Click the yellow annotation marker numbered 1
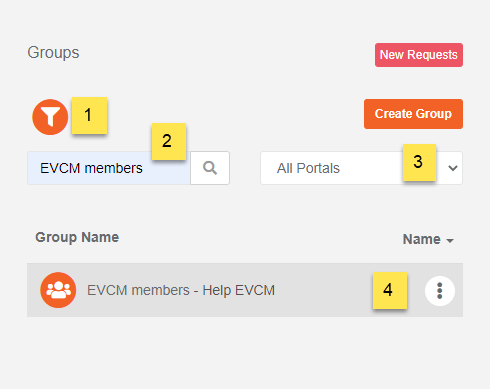The width and height of the screenshot is (490, 389). pyautogui.click(x=89, y=115)
